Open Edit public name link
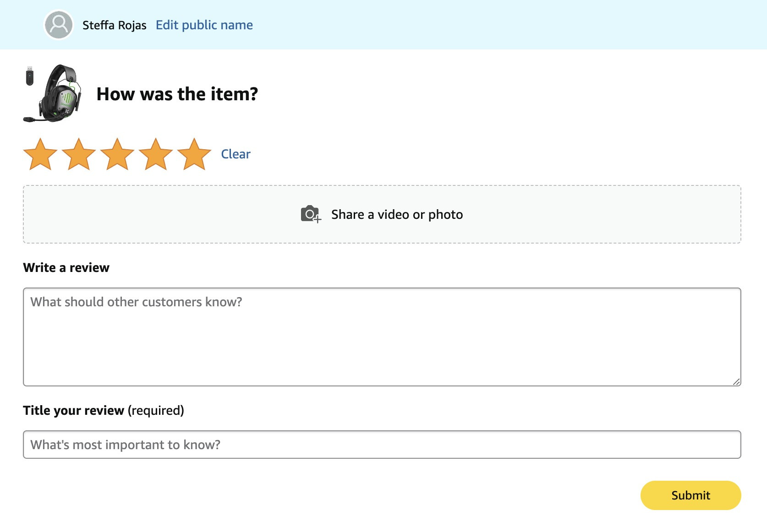This screenshot has height=532, width=767. [x=204, y=25]
